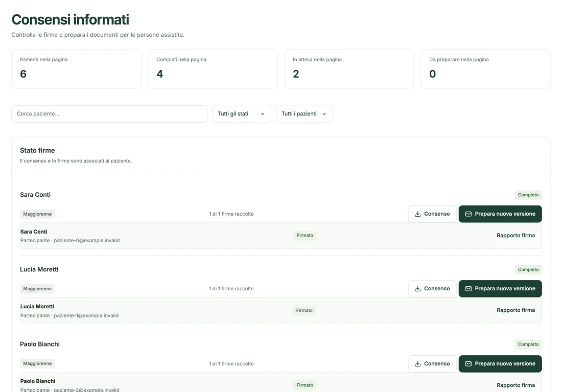562x392 pixels.
Task: Open Sara Conti's Rapporto firma
Action: pos(516,235)
